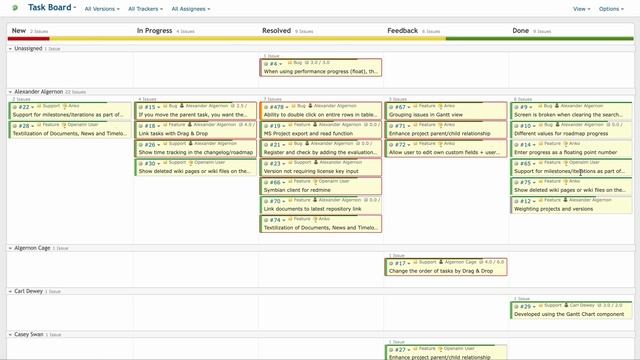Click the Done column header

point(520,31)
